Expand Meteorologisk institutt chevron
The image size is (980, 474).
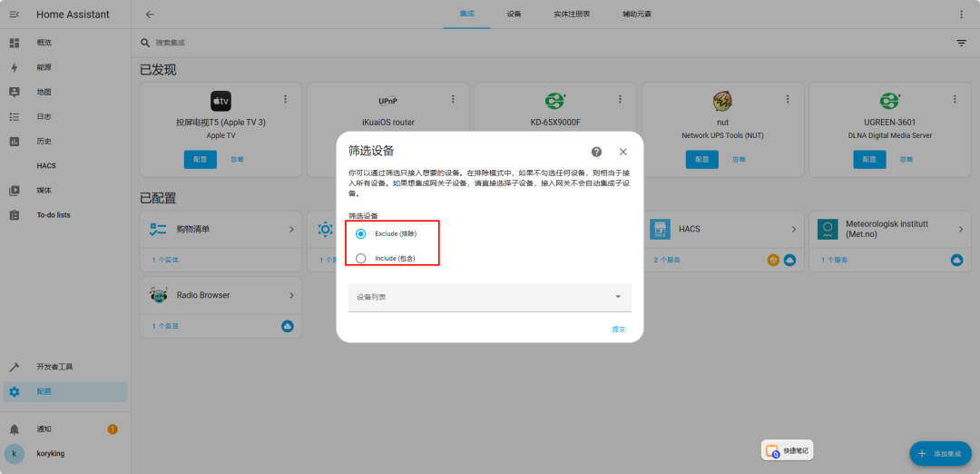click(x=961, y=230)
